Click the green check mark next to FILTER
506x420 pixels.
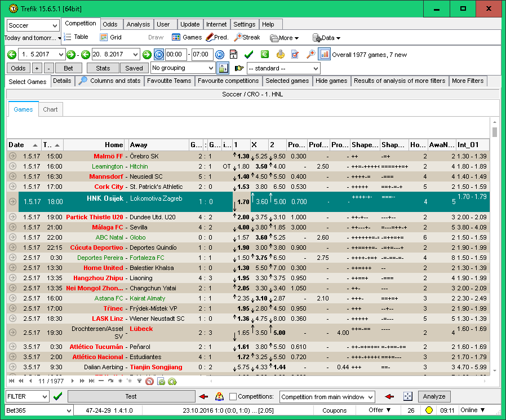pyautogui.click(x=57, y=396)
